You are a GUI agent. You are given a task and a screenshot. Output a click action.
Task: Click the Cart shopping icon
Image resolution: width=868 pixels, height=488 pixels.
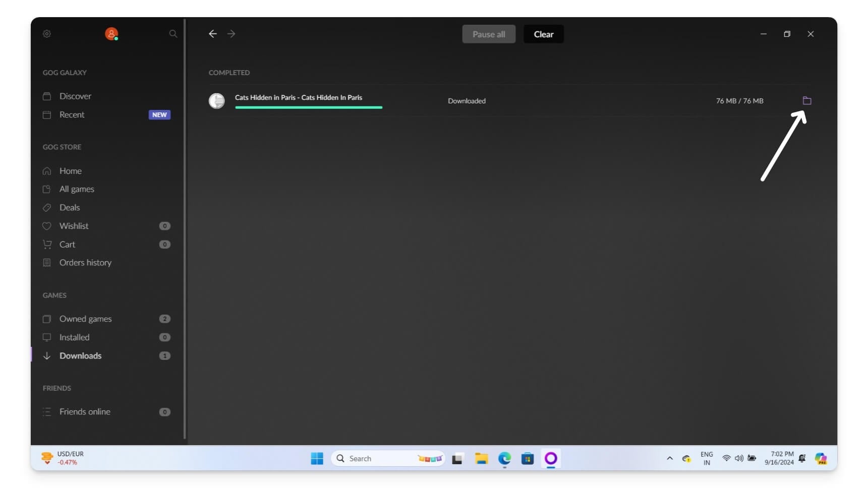[47, 245]
